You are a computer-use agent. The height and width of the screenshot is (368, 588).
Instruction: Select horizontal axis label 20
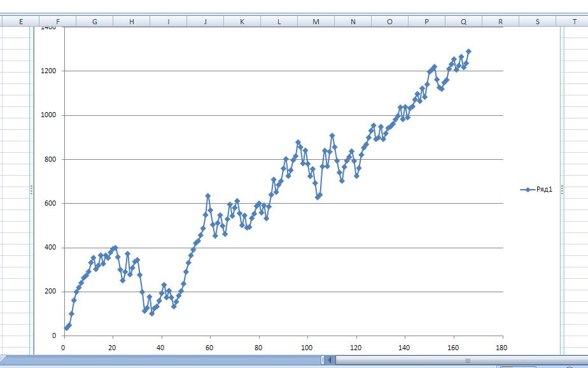112,348
